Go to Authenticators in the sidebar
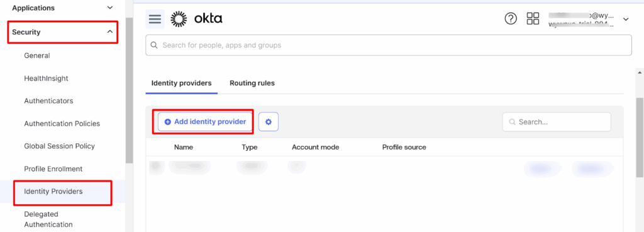The height and width of the screenshot is (232, 644). [48, 101]
